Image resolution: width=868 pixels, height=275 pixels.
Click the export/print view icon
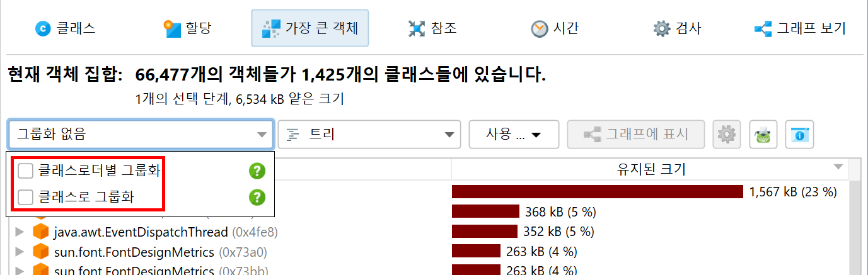tap(763, 134)
